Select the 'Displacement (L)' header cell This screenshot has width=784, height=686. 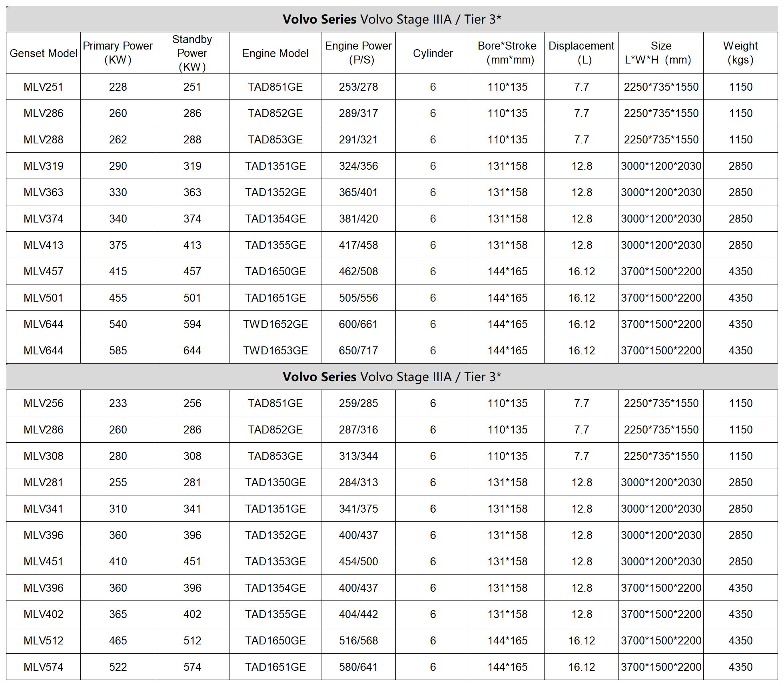[x=581, y=53]
